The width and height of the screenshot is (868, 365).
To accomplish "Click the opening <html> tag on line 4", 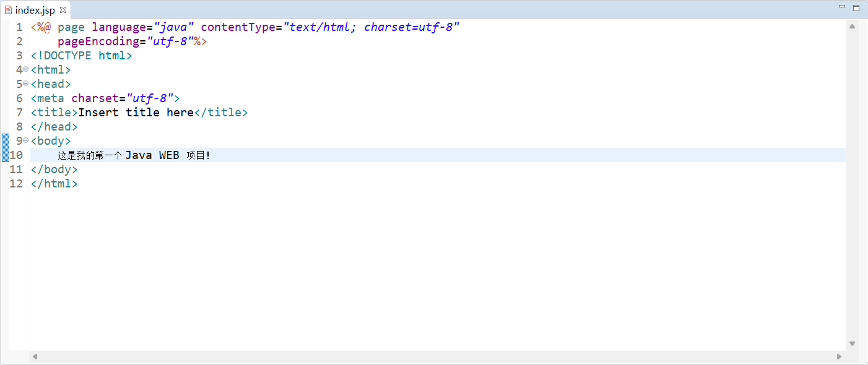I will point(51,70).
